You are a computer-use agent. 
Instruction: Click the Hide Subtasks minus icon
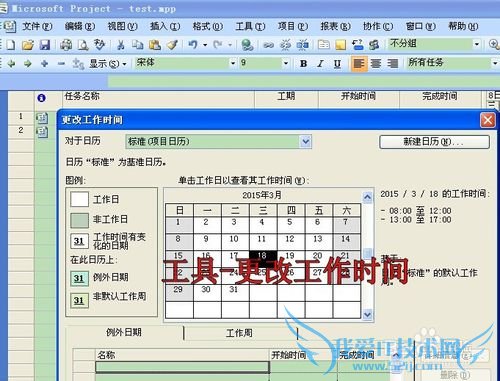61,63
